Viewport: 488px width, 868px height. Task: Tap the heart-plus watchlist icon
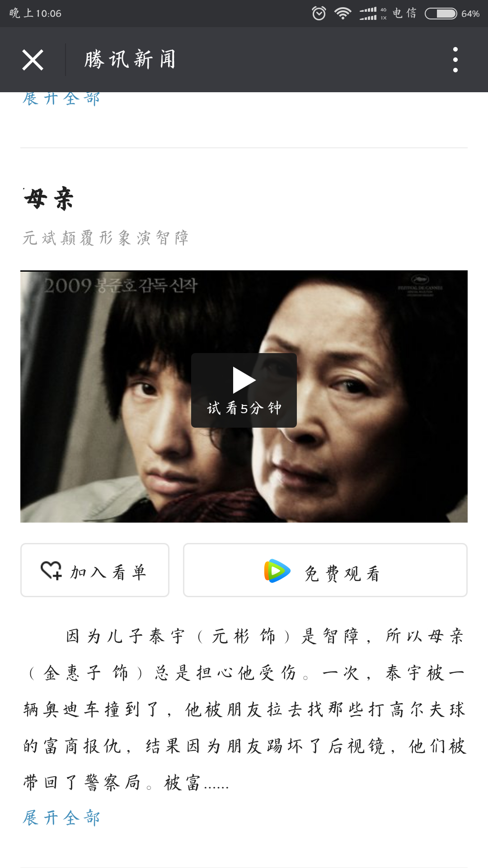click(x=51, y=571)
